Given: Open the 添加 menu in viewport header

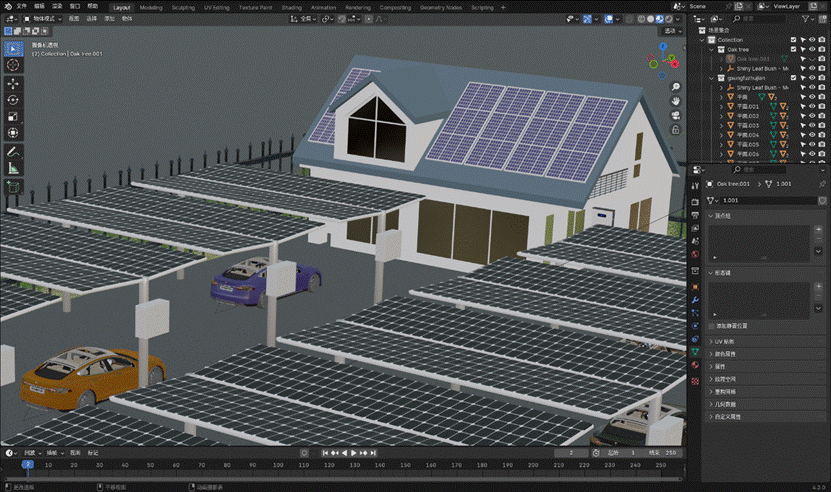Looking at the screenshot, I should (108, 18).
